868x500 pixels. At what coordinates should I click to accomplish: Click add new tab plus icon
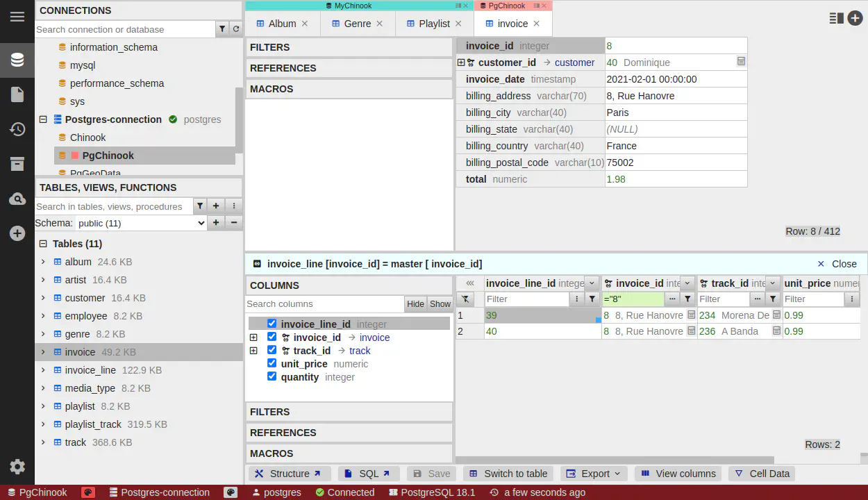(855, 19)
